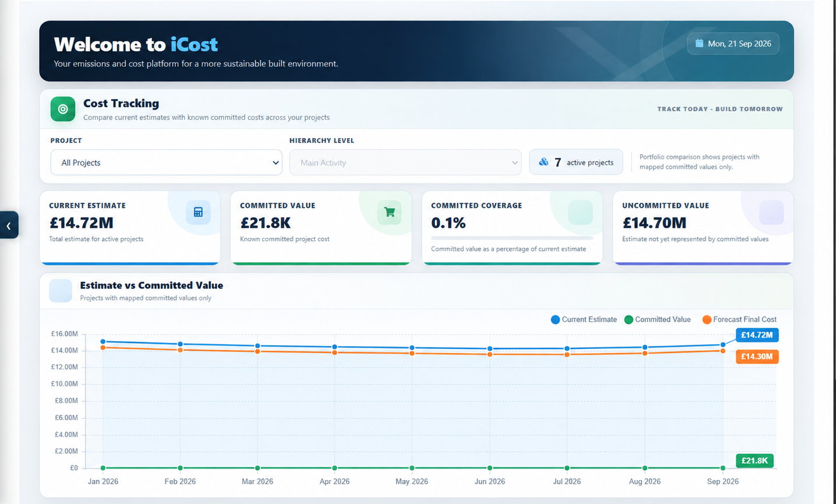Click the Committed Value £21.8K figure
This screenshot has height=504, width=836.
pos(265,223)
